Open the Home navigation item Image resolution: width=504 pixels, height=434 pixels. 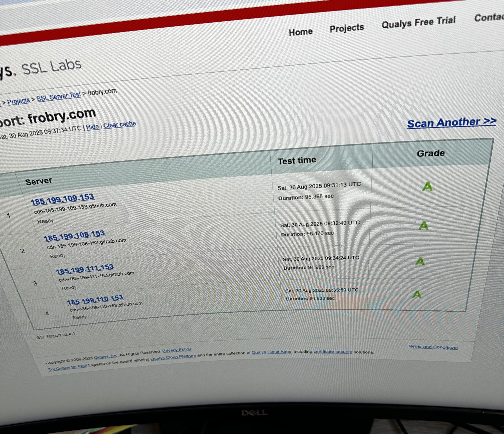[x=300, y=32]
